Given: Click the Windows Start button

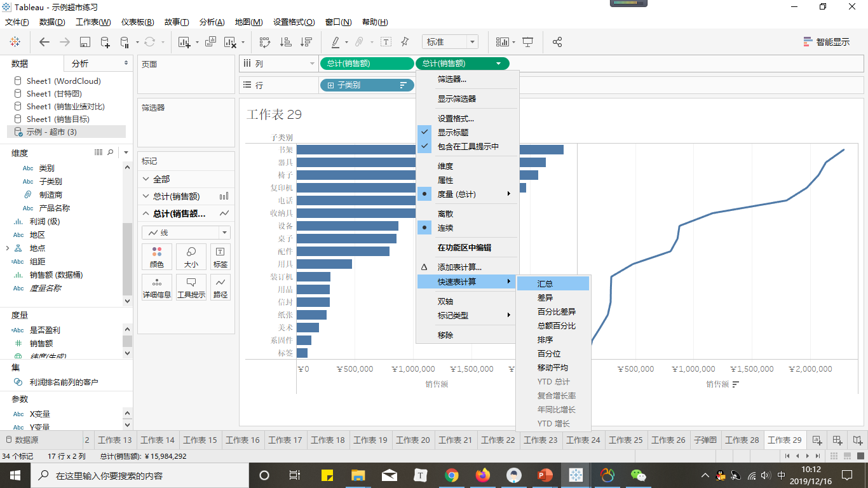Looking at the screenshot, I should tap(15, 475).
